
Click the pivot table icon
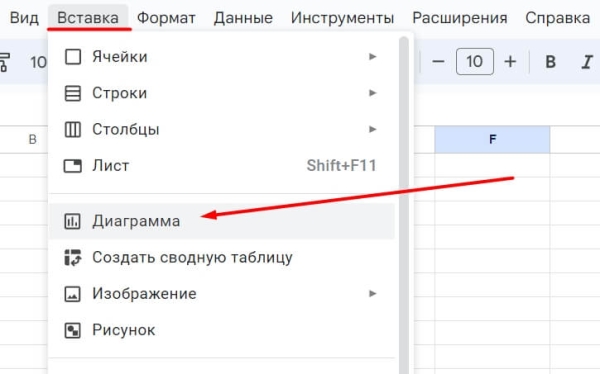(73, 257)
